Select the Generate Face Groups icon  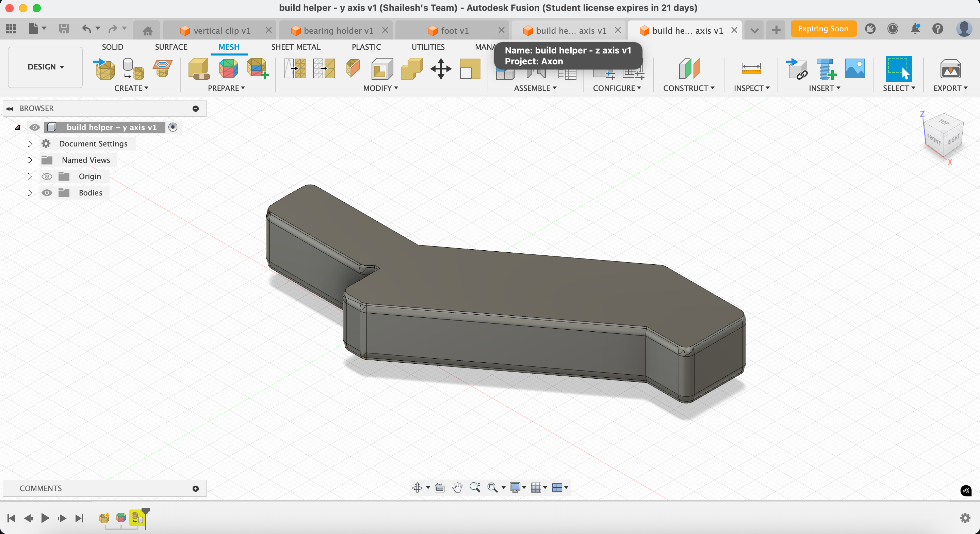(x=228, y=69)
